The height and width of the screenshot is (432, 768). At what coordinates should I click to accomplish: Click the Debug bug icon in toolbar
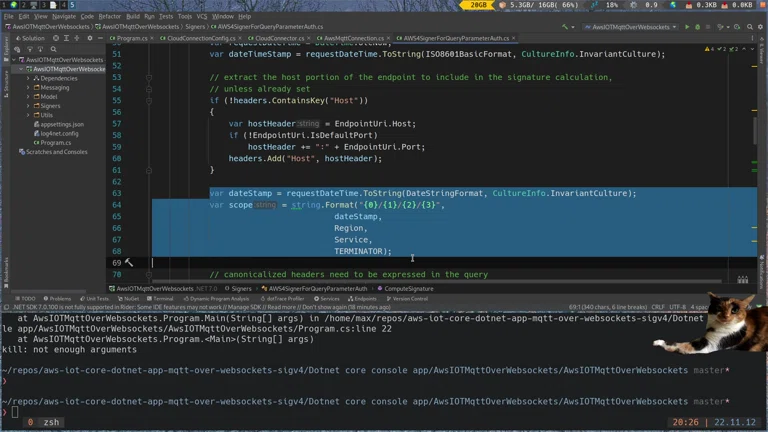pyautogui.click(x=697, y=27)
